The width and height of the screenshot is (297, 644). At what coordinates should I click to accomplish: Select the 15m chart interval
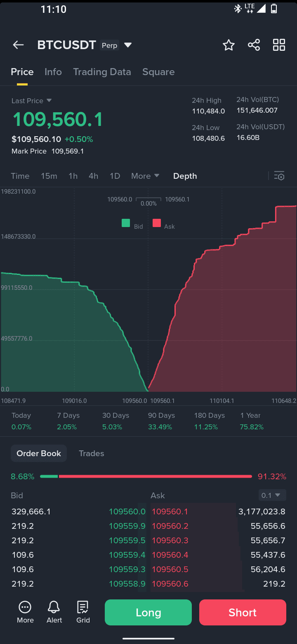49,176
